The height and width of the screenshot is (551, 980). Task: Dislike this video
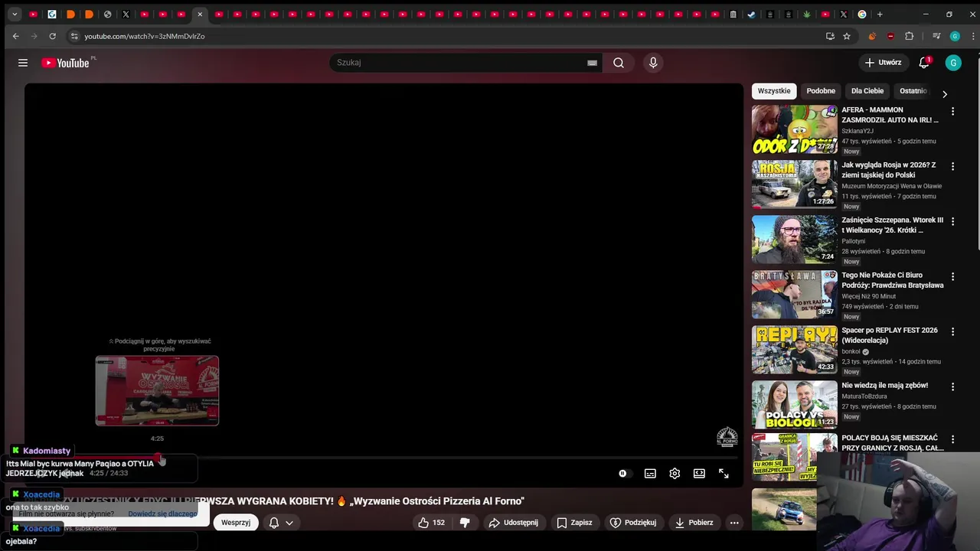point(465,523)
